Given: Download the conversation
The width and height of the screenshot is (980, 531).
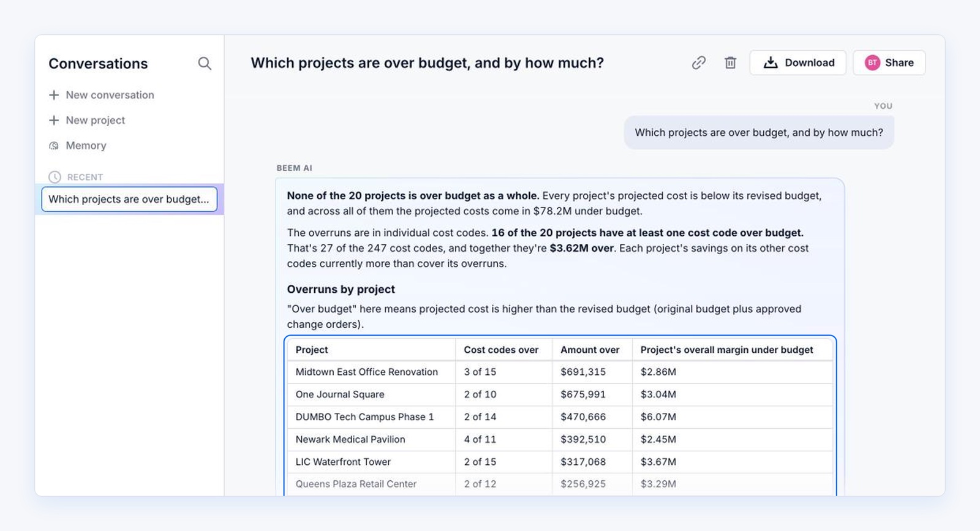Looking at the screenshot, I should click(797, 62).
